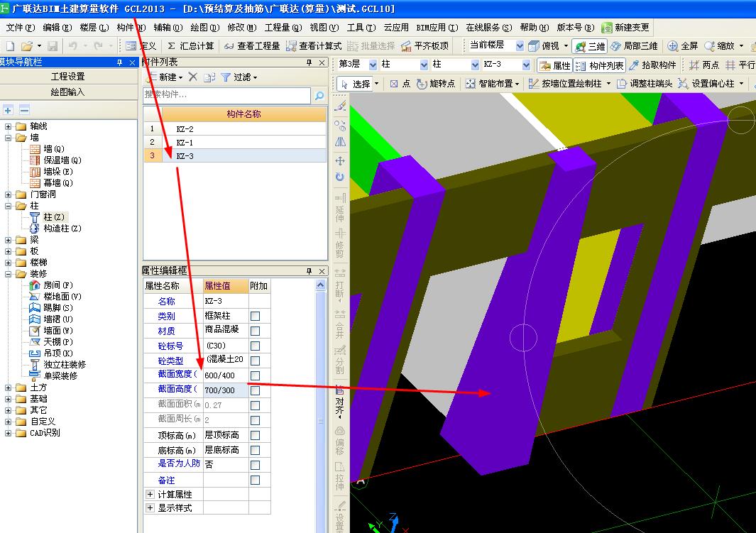Expand the 计算属性 section
The height and width of the screenshot is (533, 756).
(150, 495)
